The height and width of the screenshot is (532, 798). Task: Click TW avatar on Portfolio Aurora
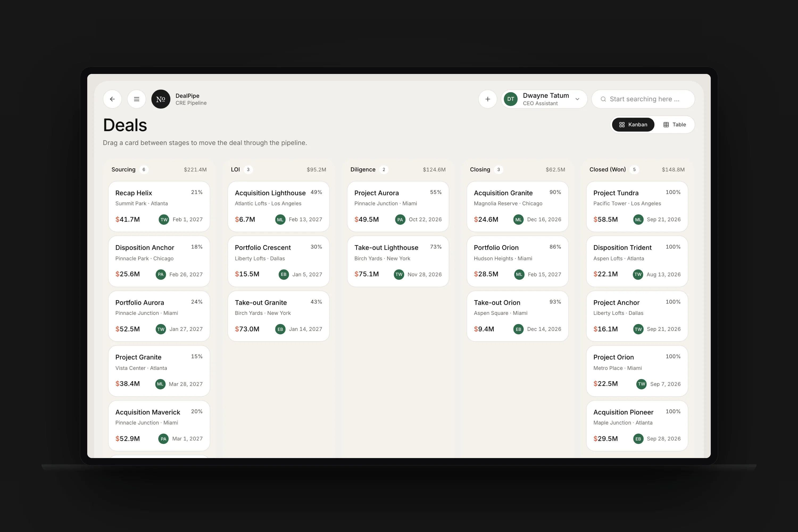coord(161,329)
